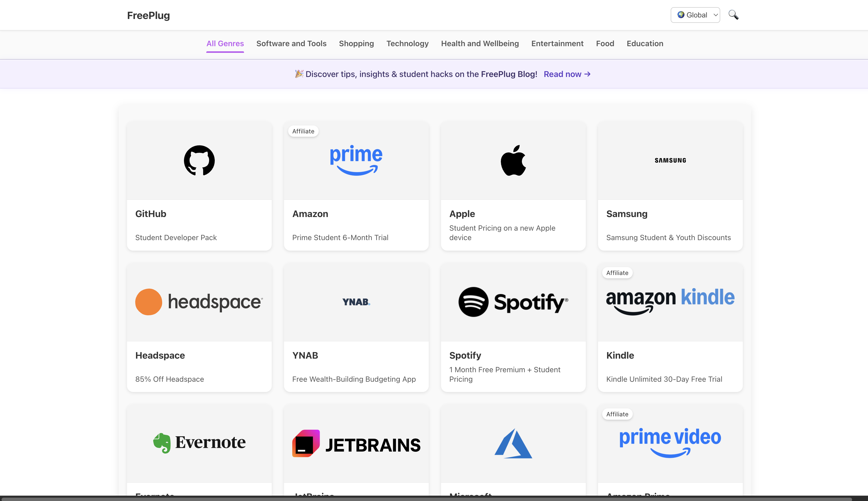This screenshot has height=501, width=868.
Task: Click the FreePlug logo
Action: point(148,15)
